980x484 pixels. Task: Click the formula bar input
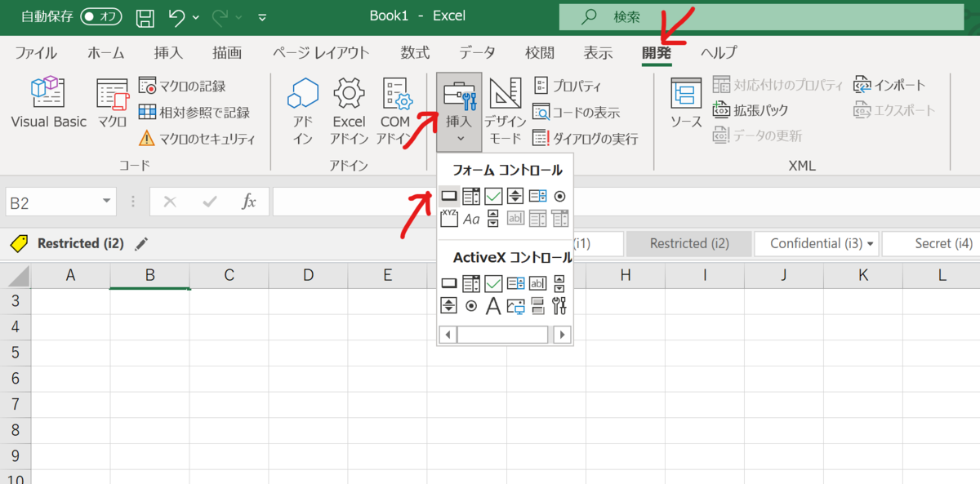pyautogui.click(x=626, y=202)
